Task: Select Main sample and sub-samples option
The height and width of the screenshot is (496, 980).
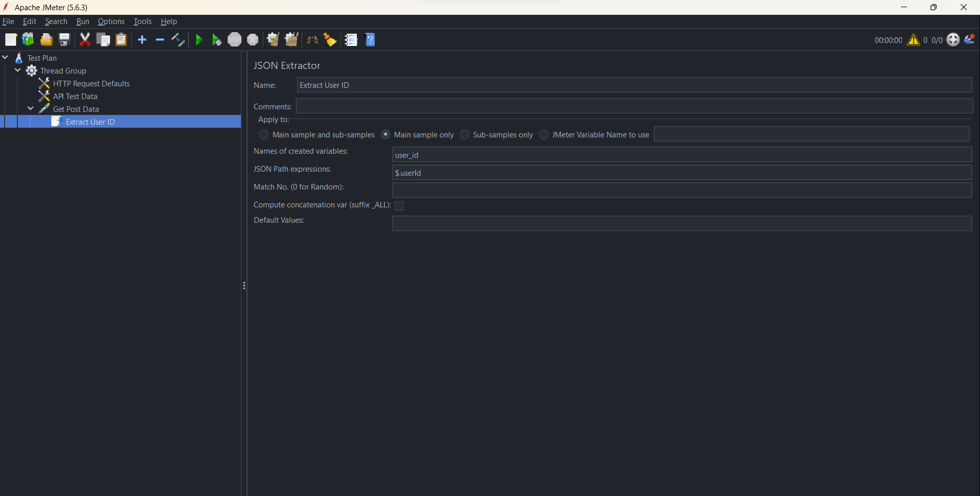Action: coord(264,134)
